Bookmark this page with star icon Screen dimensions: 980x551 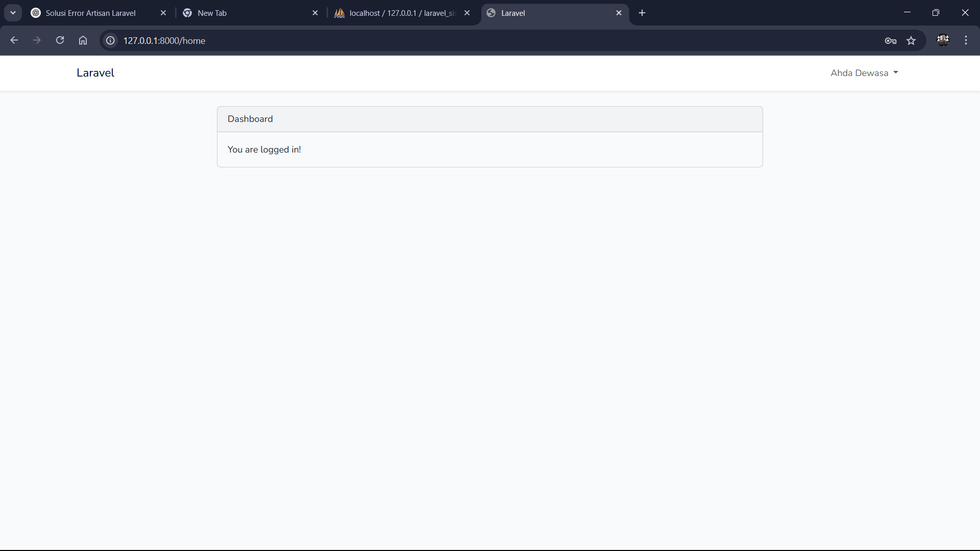911,41
